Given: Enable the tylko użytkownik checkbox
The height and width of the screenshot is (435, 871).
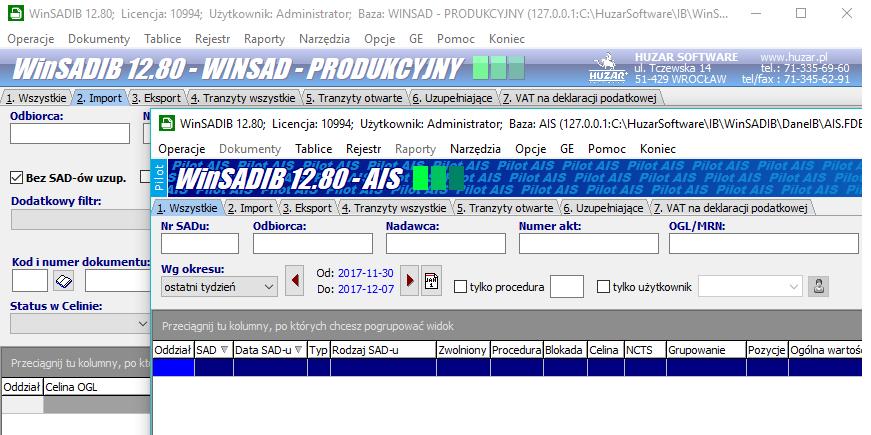Looking at the screenshot, I should click(603, 287).
